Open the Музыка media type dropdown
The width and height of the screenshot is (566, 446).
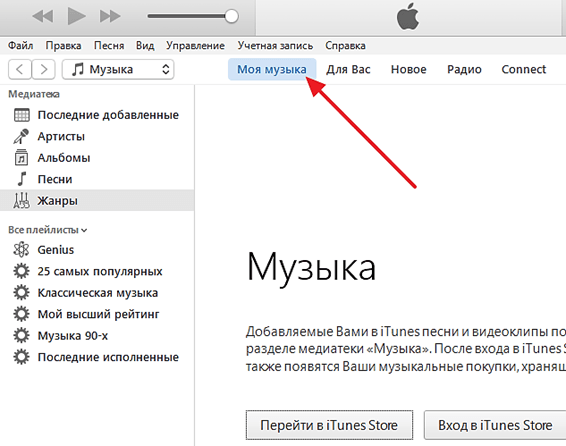point(118,69)
